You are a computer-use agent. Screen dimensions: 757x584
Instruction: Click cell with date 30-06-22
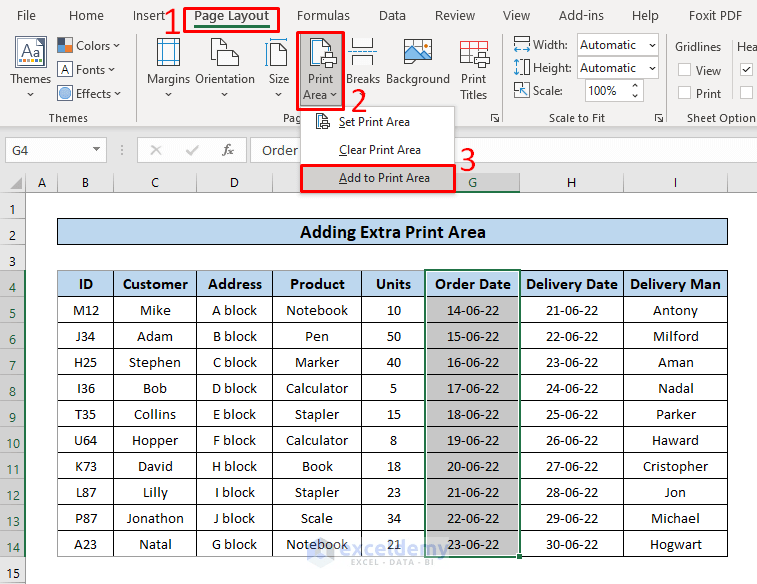[572, 544]
